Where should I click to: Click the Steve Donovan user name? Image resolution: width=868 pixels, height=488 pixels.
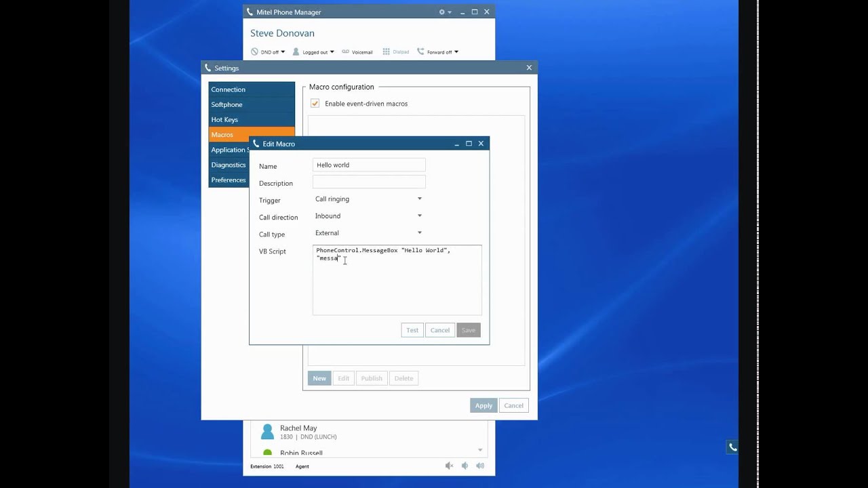coord(282,33)
